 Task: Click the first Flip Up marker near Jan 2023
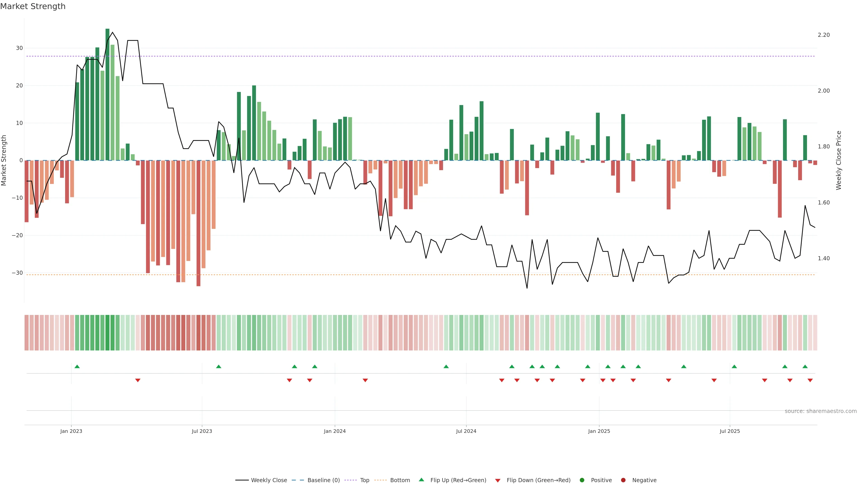pyautogui.click(x=77, y=366)
